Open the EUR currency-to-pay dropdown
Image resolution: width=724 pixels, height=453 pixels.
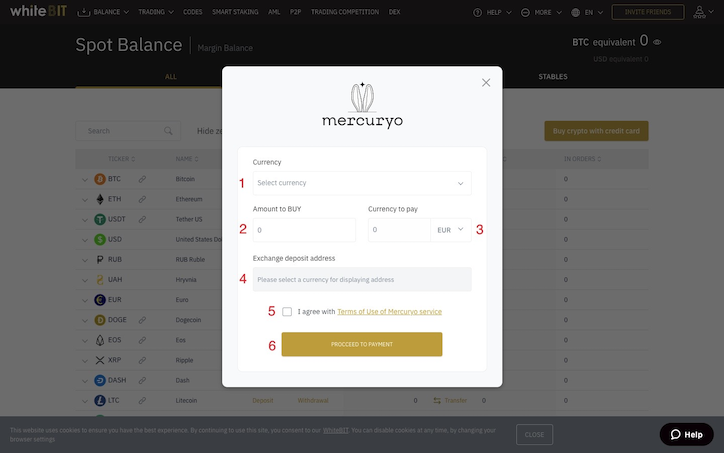coord(451,230)
